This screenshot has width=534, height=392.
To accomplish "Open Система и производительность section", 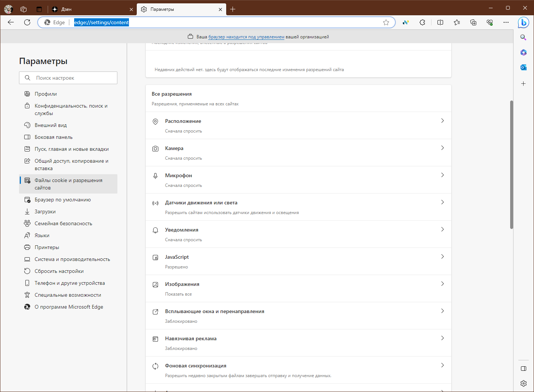I will click(68, 259).
